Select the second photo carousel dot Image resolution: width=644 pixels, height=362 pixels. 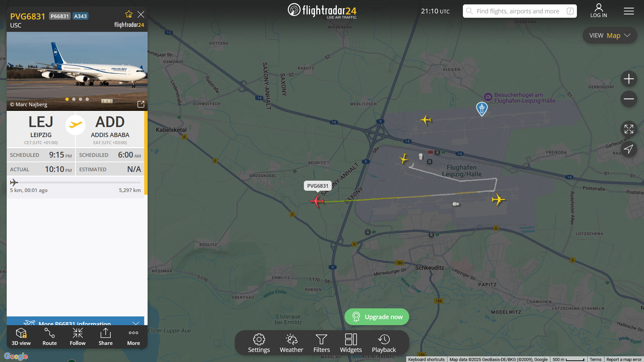tap(74, 99)
